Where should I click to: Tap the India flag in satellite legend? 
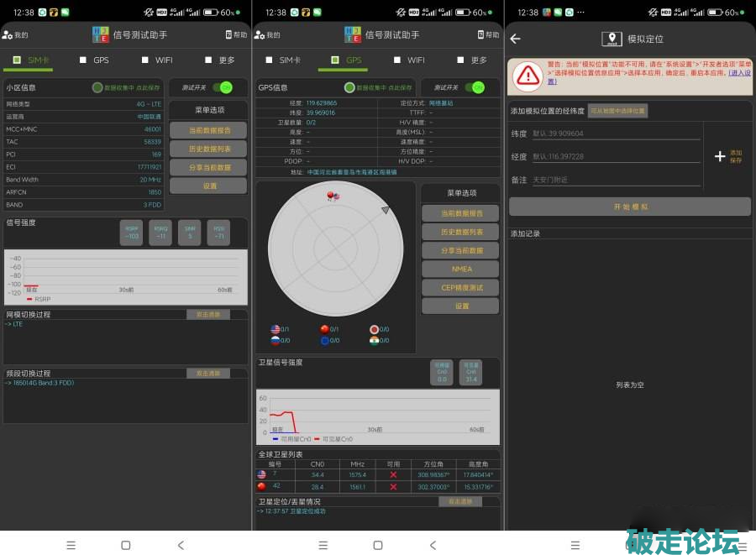tap(375, 340)
